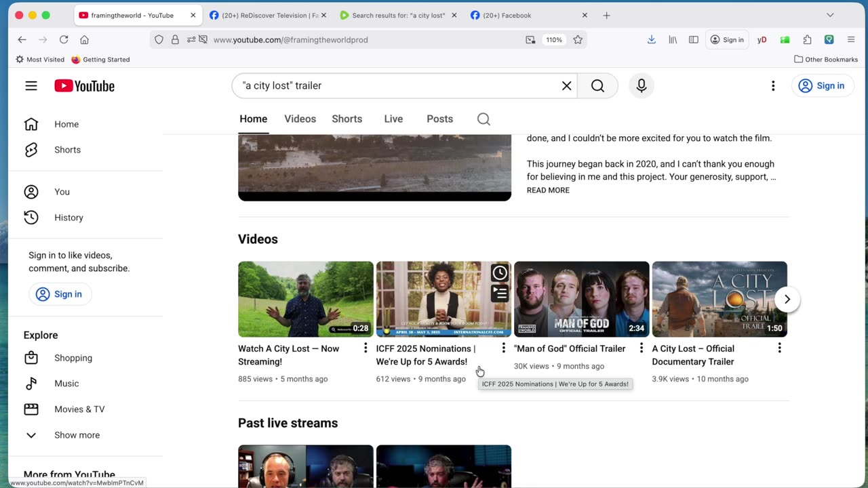This screenshot has height=488, width=868.
Task: Show the browser sidebar
Action: click(694, 40)
